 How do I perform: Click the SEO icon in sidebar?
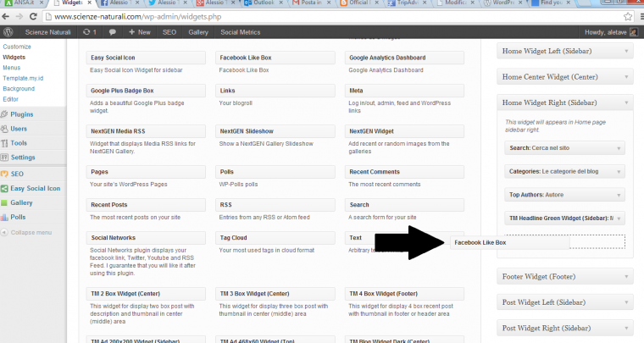[x=4, y=174]
